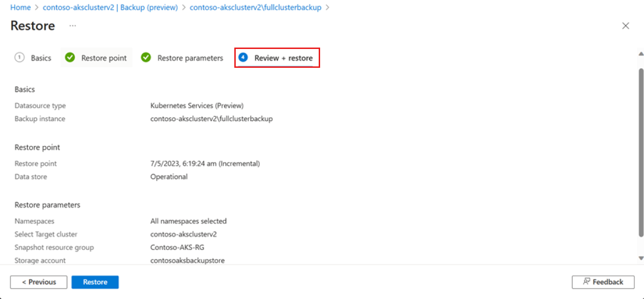Click the Feedback button
The image size is (644, 299).
click(x=603, y=282)
